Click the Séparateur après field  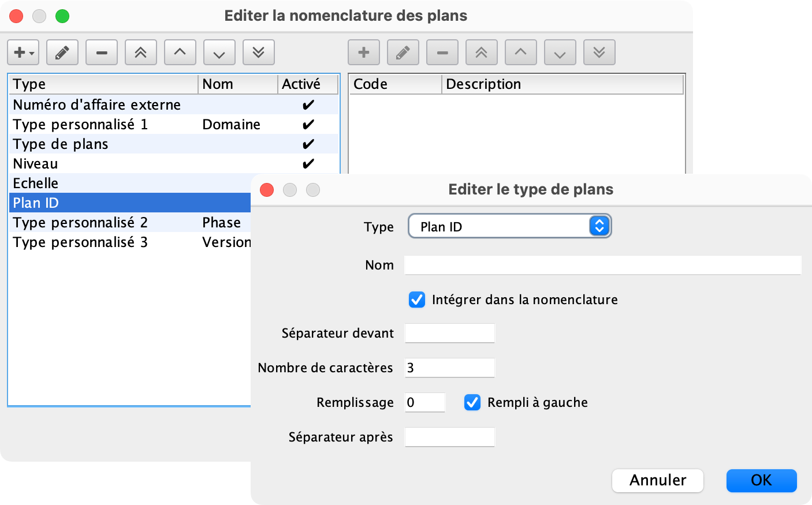(x=450, y=437)
